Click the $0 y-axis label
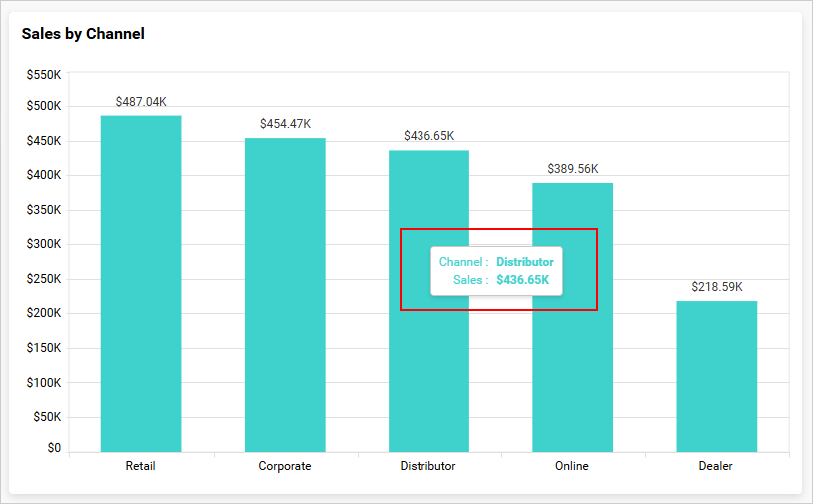Viewport: 813px width, 504px height. 52,448
